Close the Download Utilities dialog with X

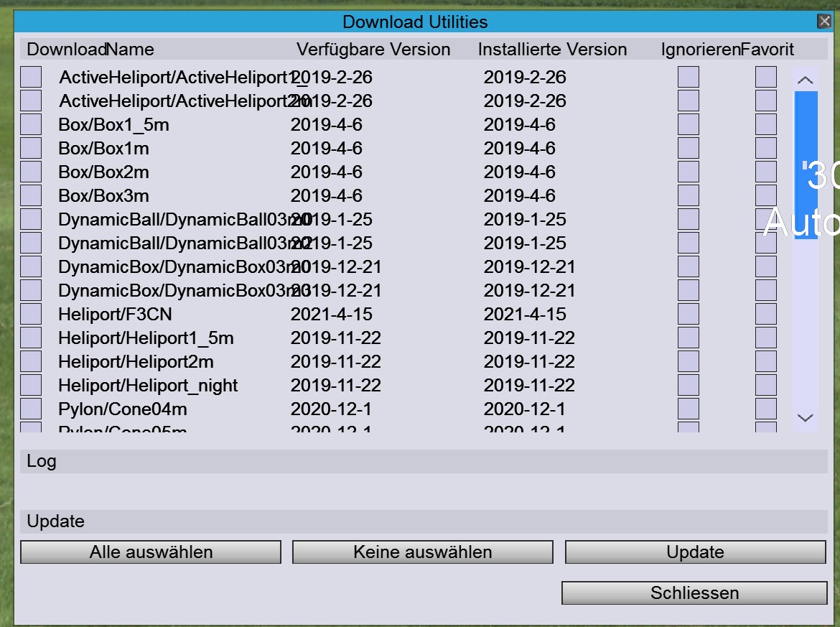point(824,22)
